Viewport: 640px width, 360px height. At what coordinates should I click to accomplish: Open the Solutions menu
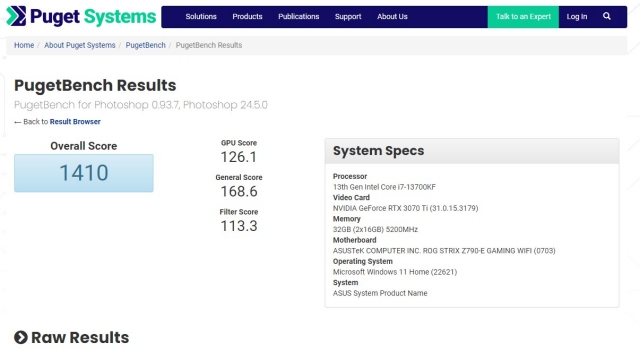[x=201, y=17]
